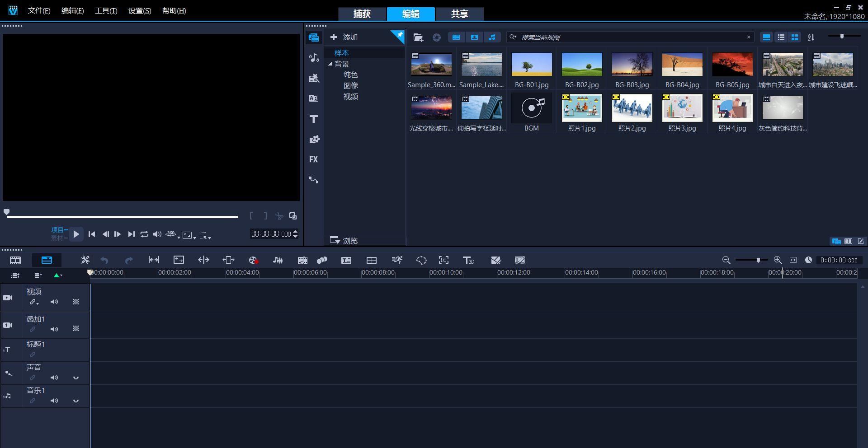Click the timeline zoom out magnifier

click(726, 260)
